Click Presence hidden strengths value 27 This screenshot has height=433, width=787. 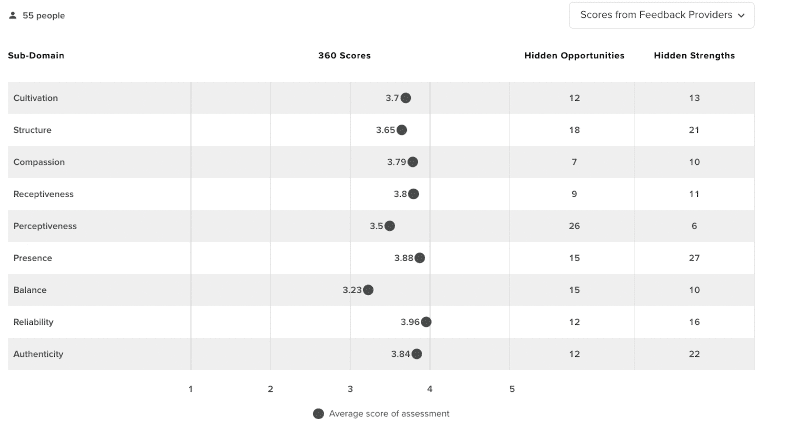point(694,258)
